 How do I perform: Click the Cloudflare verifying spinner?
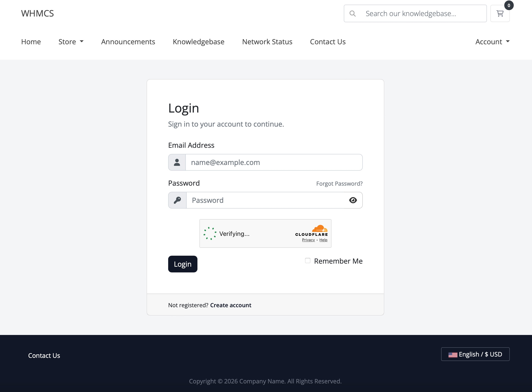click(x=210, y=233)
